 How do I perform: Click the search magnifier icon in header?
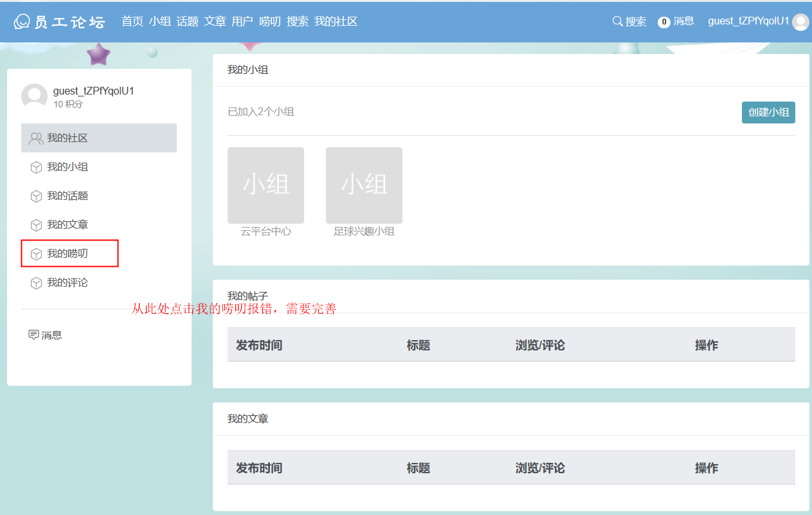tap(617, 21)
